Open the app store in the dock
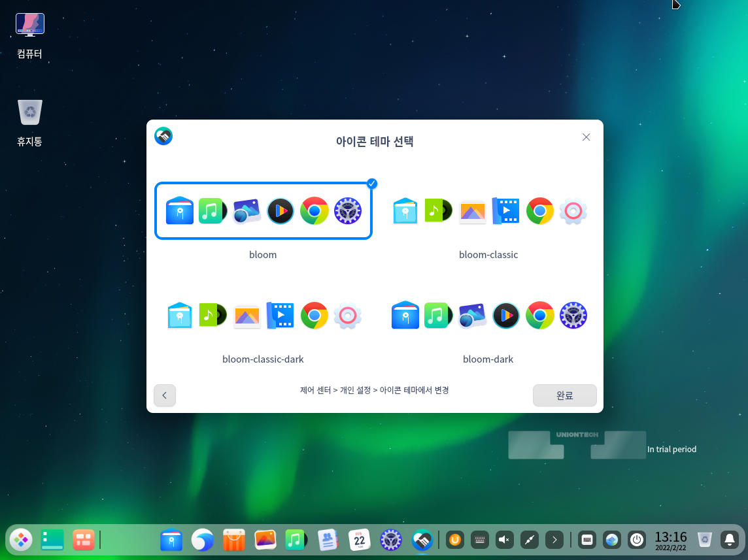This screenshot has height=560, width=748. click(x=234, y=540)
